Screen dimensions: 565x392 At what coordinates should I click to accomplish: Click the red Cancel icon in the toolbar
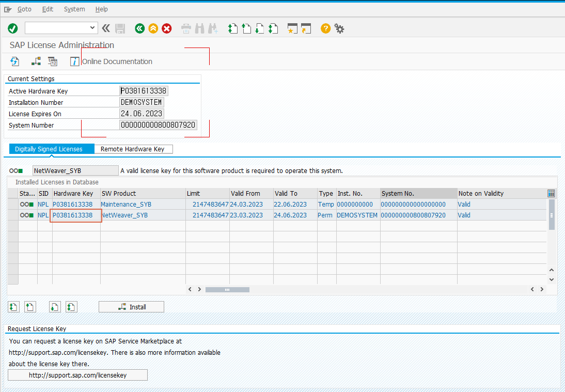(x=166, y=28)
